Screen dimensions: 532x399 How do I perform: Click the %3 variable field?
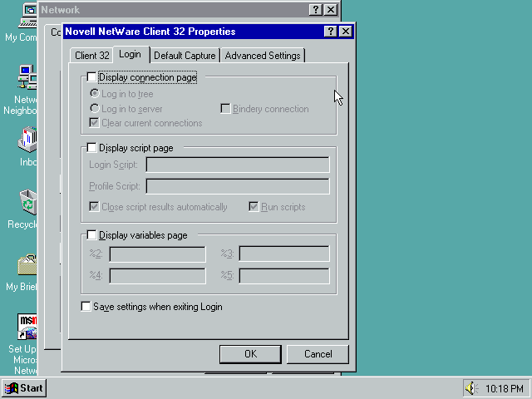[x=284, y=254]
